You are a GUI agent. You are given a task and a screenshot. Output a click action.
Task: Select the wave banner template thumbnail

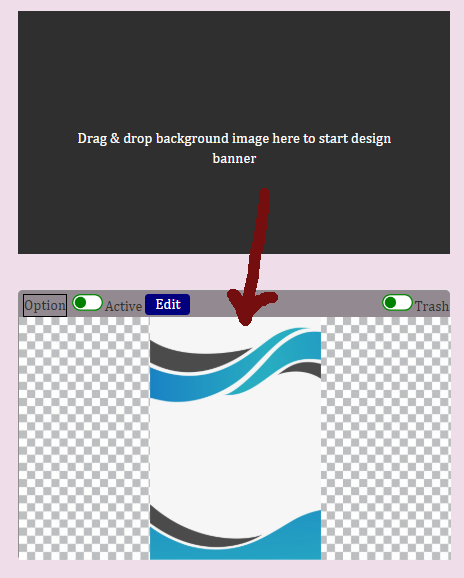pos(235,438)
